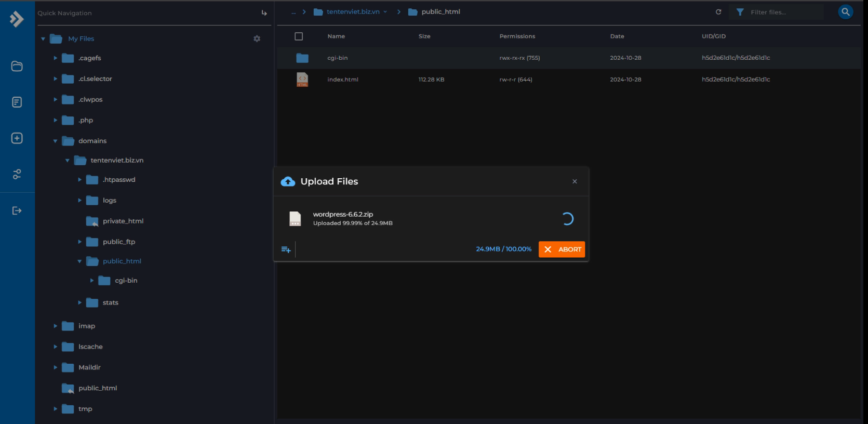The height and width of the screenshot is (424, 868).
Task: Click the DirectAdmin logo icon
Action: point(17,19)
